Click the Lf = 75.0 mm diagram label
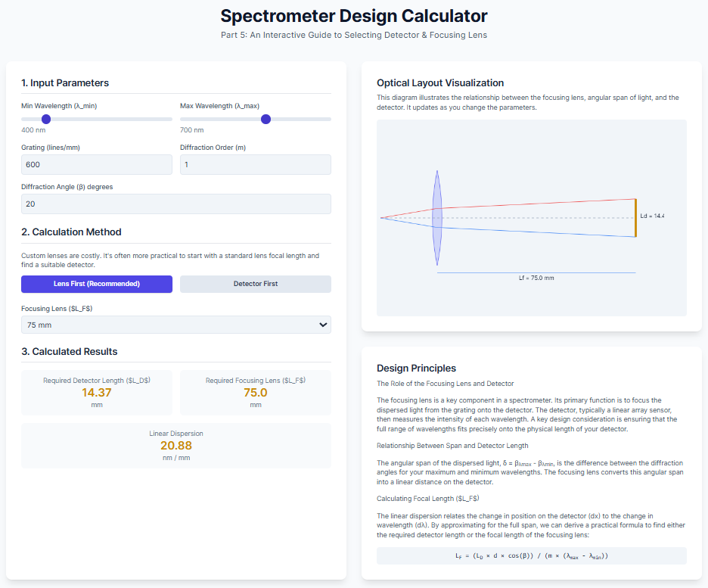Viewport: 708px width, 588px height. pos(536,278)
